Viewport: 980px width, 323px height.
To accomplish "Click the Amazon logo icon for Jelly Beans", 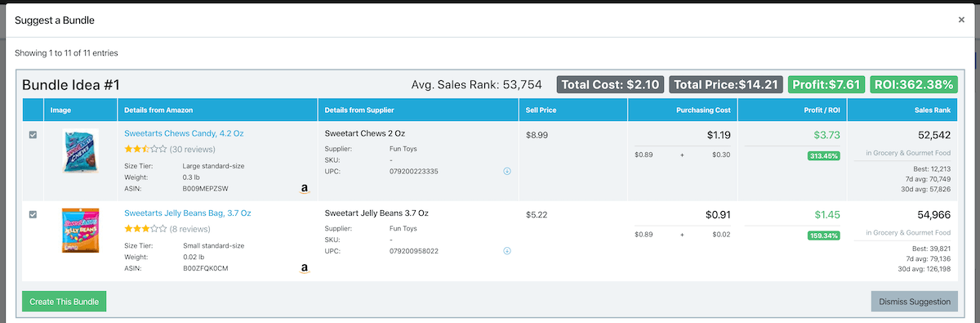I will pos(305,268).
